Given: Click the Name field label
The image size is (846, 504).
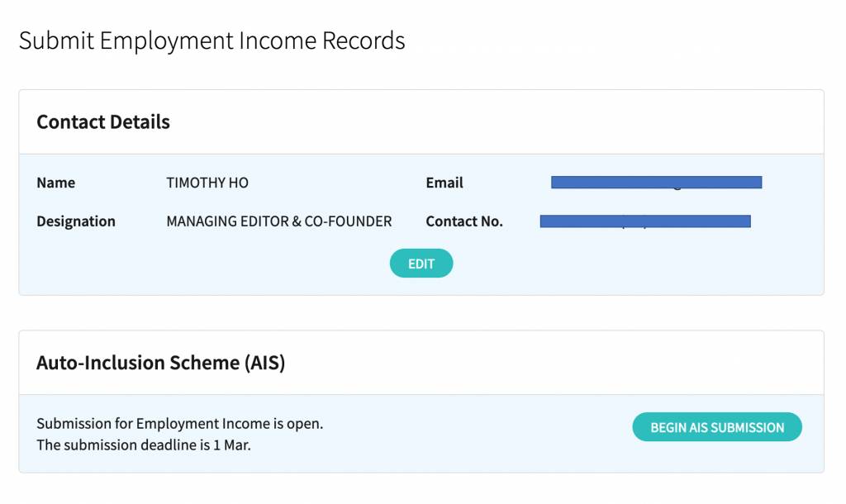Looking at the screenshot, I should click(x=55, y=183).
